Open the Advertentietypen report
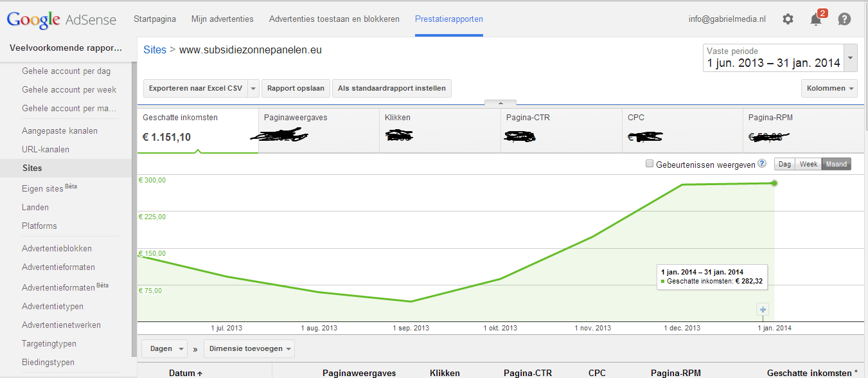The width and height of the screenshot is (868, 378). pos(53,307)
